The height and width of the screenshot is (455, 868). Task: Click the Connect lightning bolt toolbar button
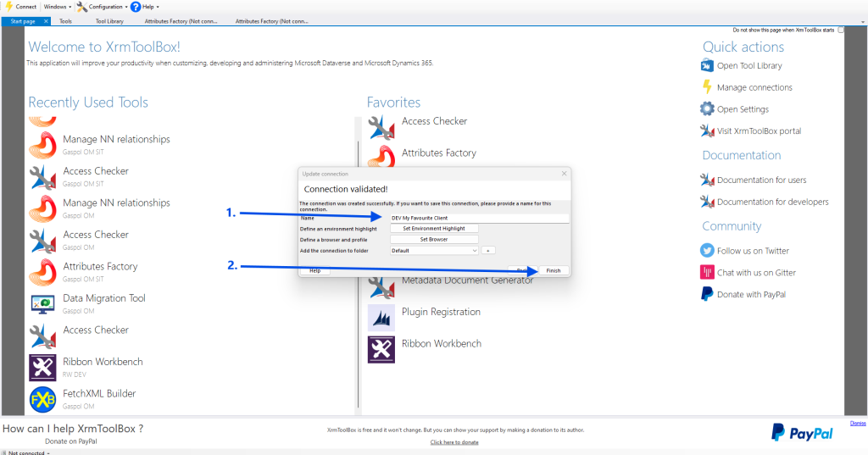point(20,7)
